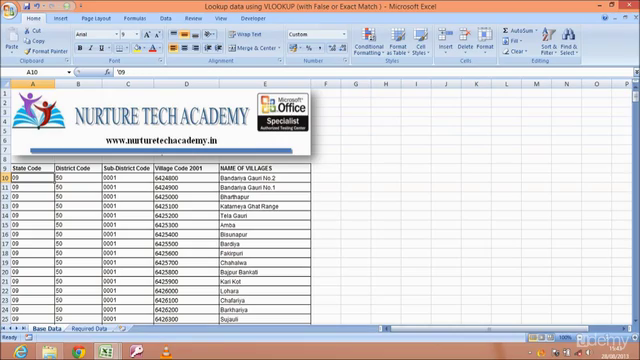Viewport: 640px width, 360px height.
Task: Apply Comma Style
Action: point(320,48)
